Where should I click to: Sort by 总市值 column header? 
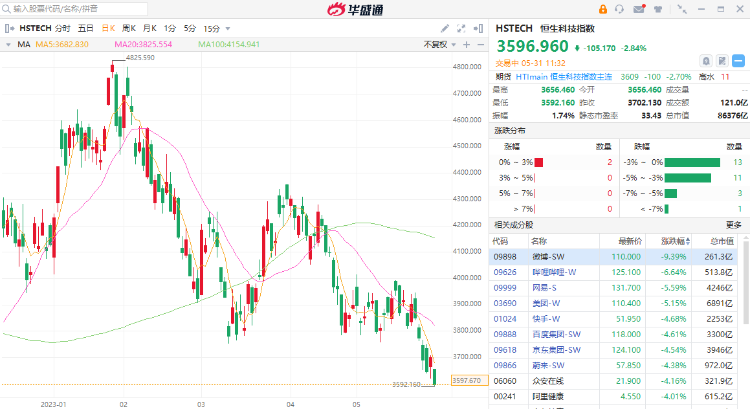point(722,242)
